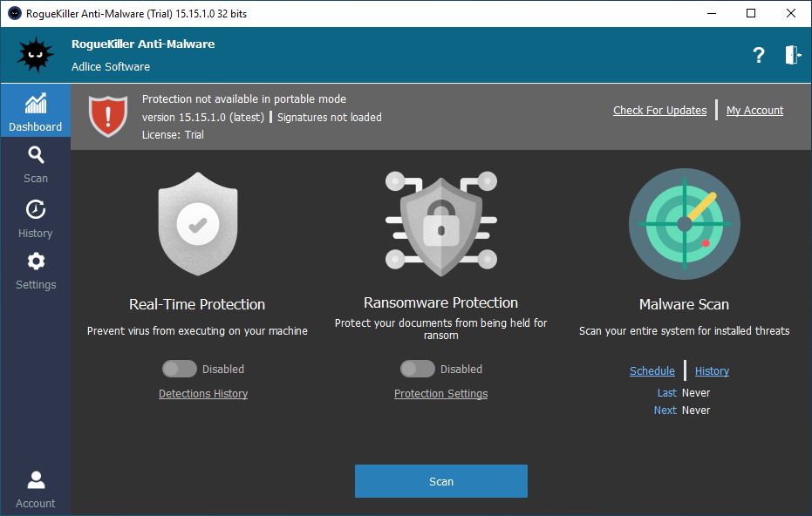Screen dimensions: 812x516
Task: Open the Settings gear sidebar item
Action: [x=35, y=270]
